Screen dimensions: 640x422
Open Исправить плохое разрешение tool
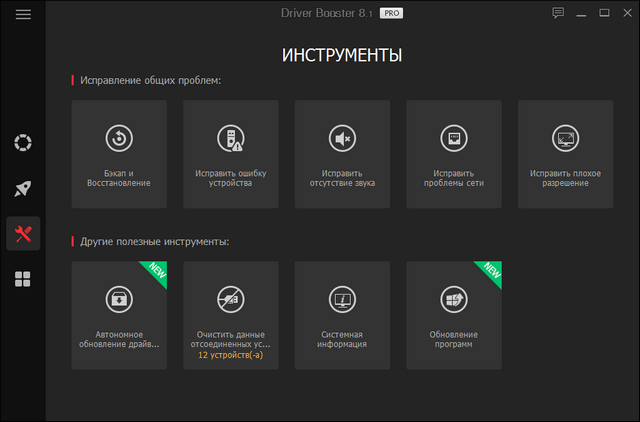565,154
